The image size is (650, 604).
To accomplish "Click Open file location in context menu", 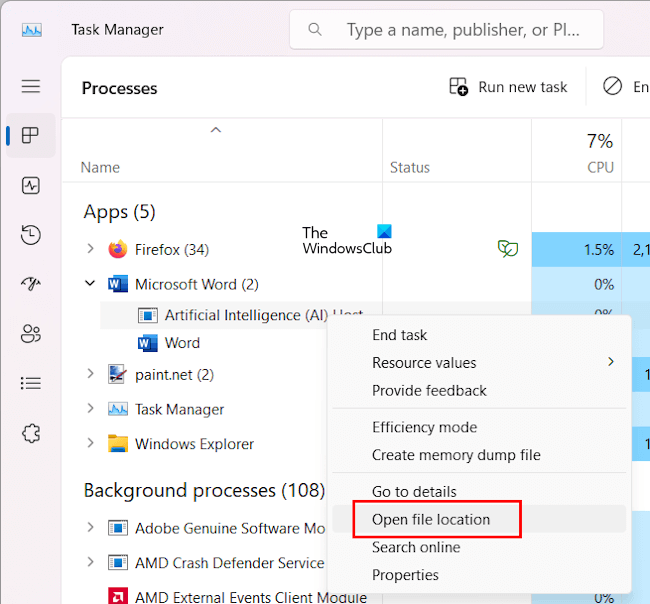I will pyautogui.click(x=431, y=519).
